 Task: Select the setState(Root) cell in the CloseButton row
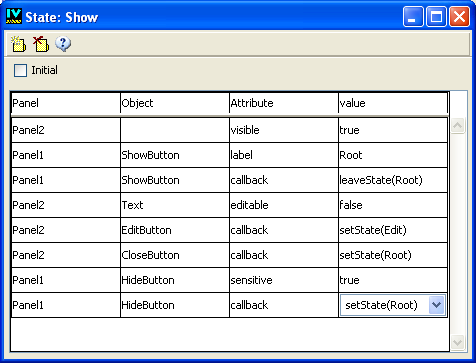pos(393,255)
